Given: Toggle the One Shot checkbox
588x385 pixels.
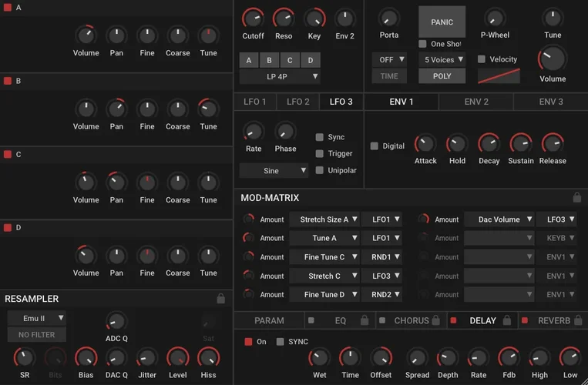Looking at the screenshot, I should coord(422,44).
